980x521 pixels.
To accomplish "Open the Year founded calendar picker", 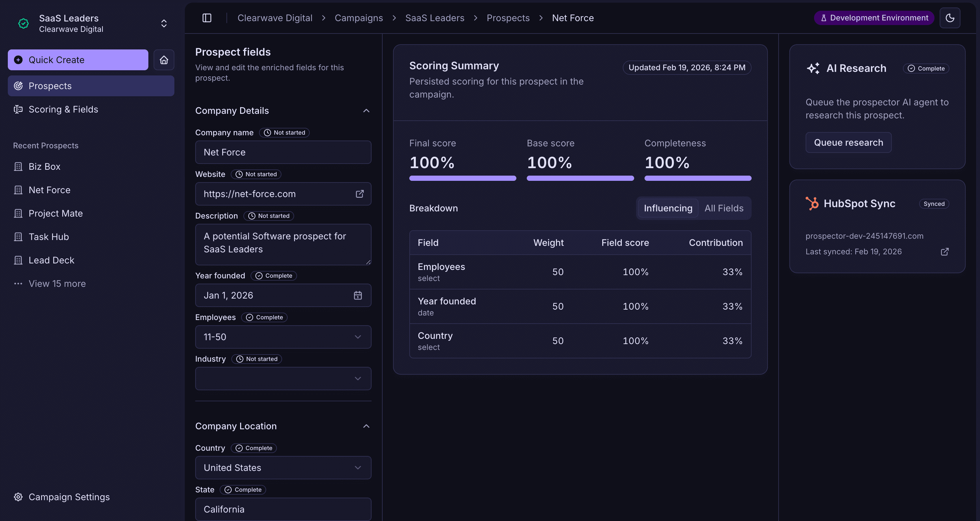I will tap(357, 295).
